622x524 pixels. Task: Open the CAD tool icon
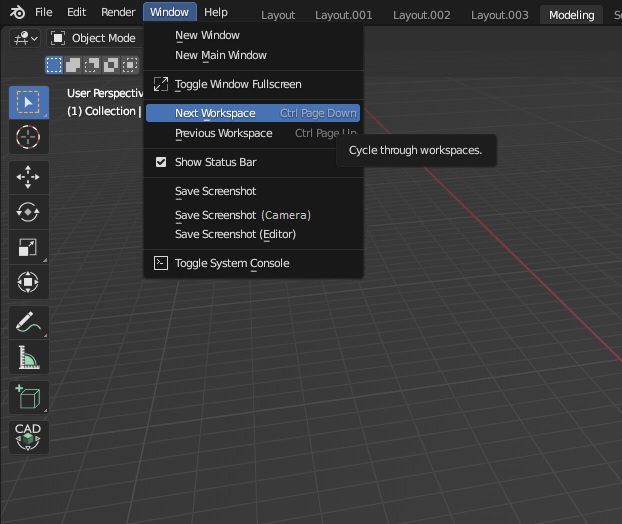tap(28, 437)
